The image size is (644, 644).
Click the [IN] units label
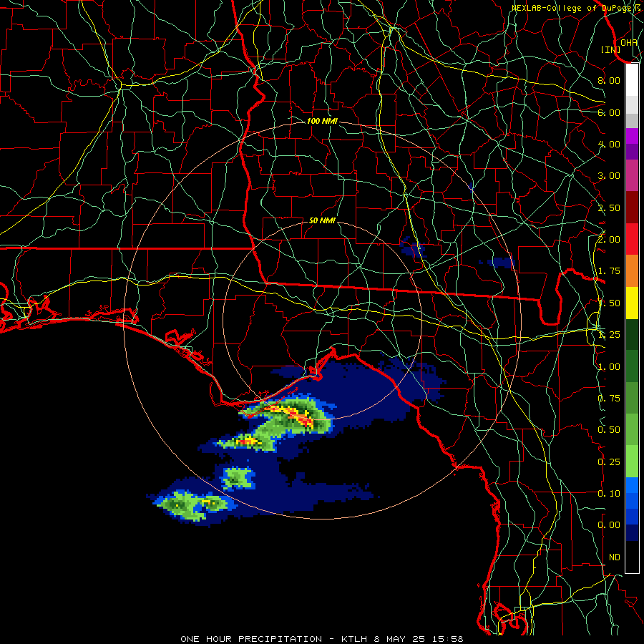point(610,49)
